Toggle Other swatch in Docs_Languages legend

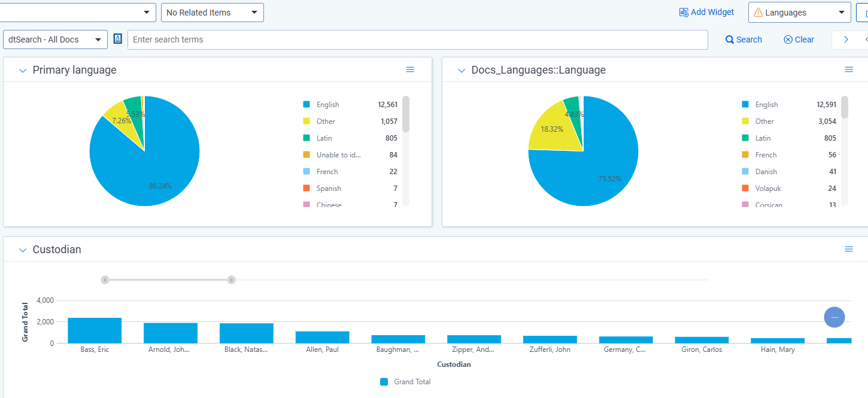[x=745, y=121]
